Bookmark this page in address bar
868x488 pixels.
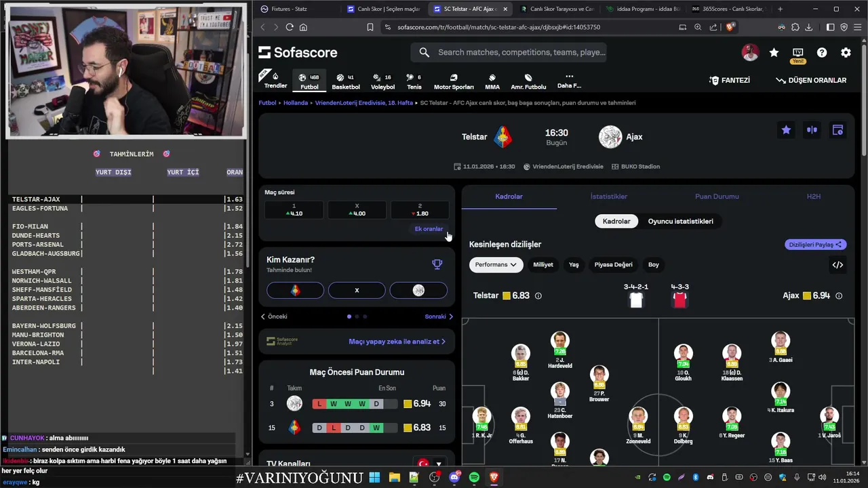370,27
